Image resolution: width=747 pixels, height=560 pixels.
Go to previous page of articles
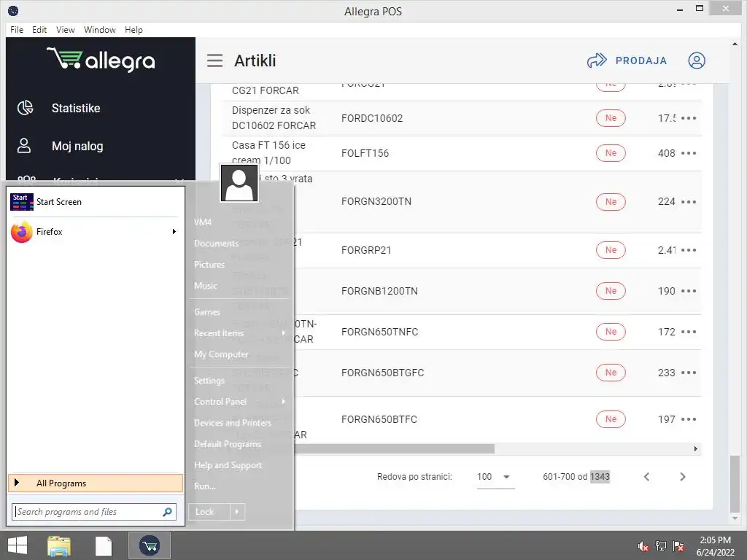click(x=646, y=477)
